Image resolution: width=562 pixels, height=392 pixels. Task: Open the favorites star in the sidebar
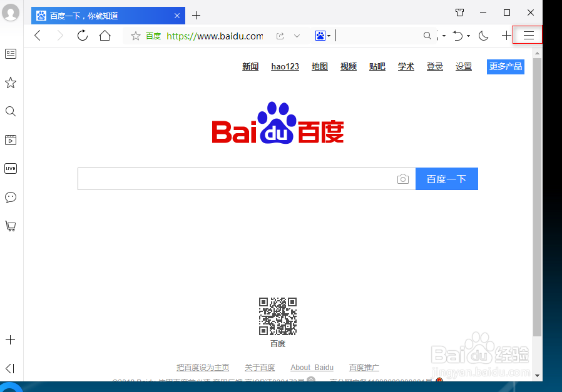[11, 83]
